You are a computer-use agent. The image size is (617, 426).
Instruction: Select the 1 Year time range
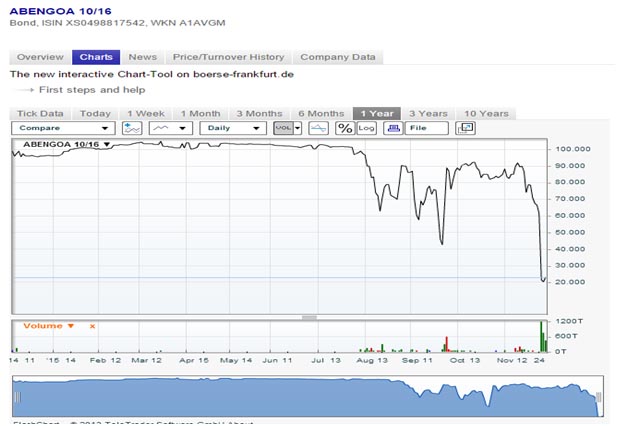[377, 114]
